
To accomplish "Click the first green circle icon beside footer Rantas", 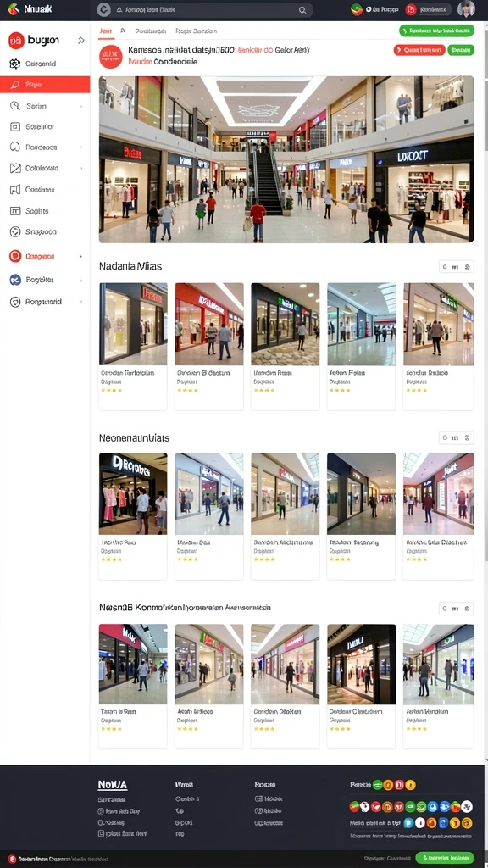I will (x=378, y=785).
